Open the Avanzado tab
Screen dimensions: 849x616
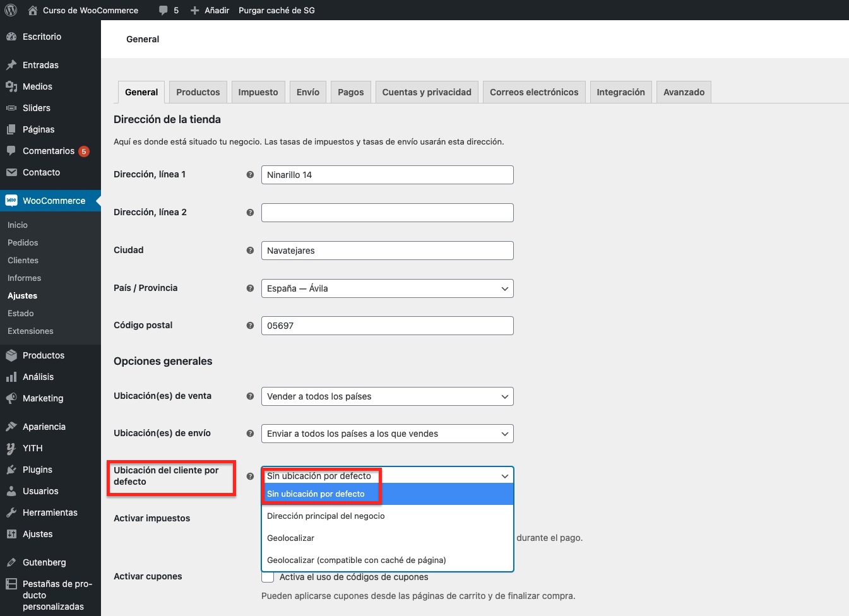(684, 92)
